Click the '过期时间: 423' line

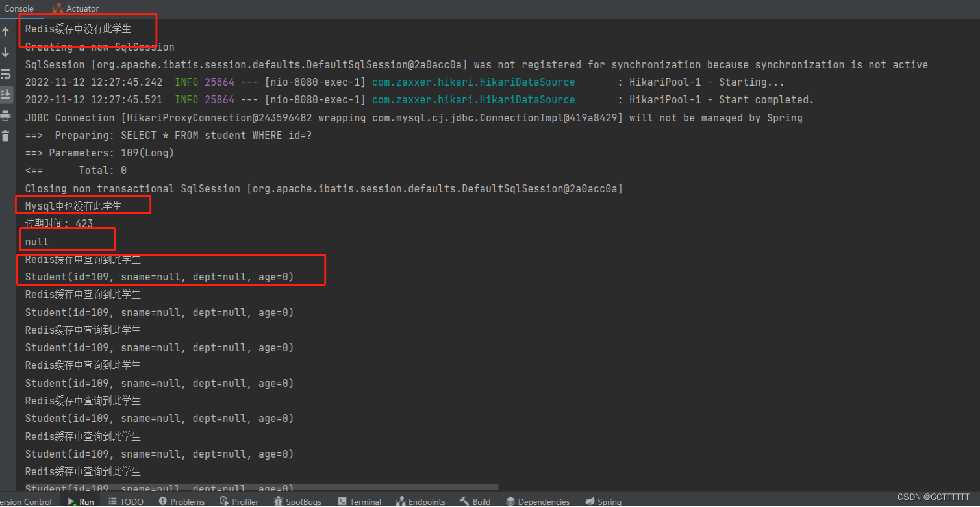(x=59, y=224)
